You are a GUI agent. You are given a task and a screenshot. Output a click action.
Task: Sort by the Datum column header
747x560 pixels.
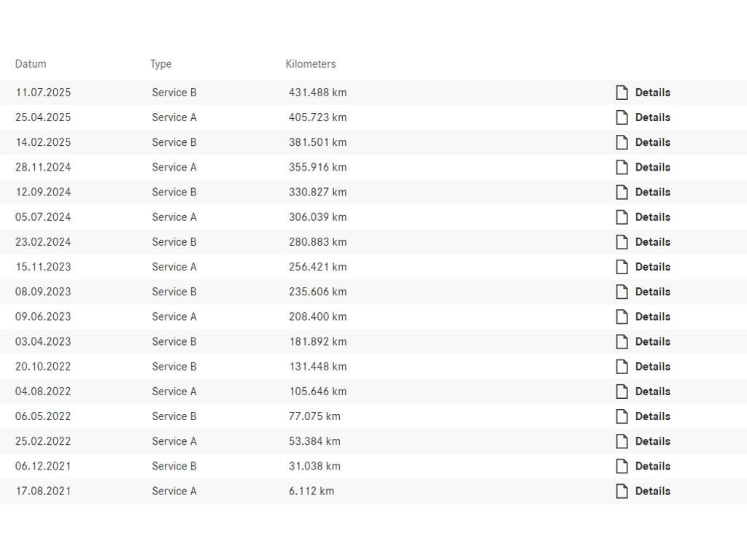pos(31,64)
